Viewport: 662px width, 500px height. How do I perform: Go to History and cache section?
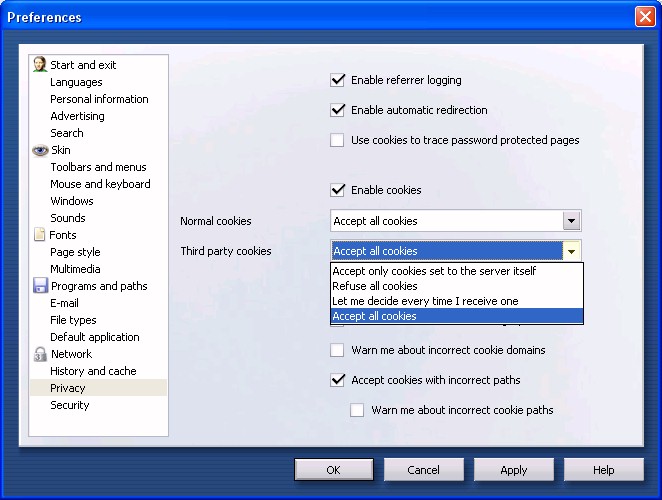(93, 371)
